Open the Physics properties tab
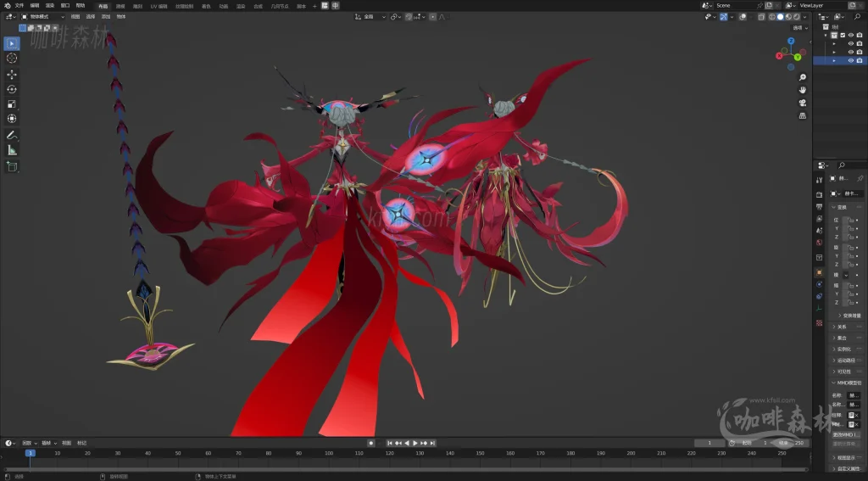 [x=820, y=284]
